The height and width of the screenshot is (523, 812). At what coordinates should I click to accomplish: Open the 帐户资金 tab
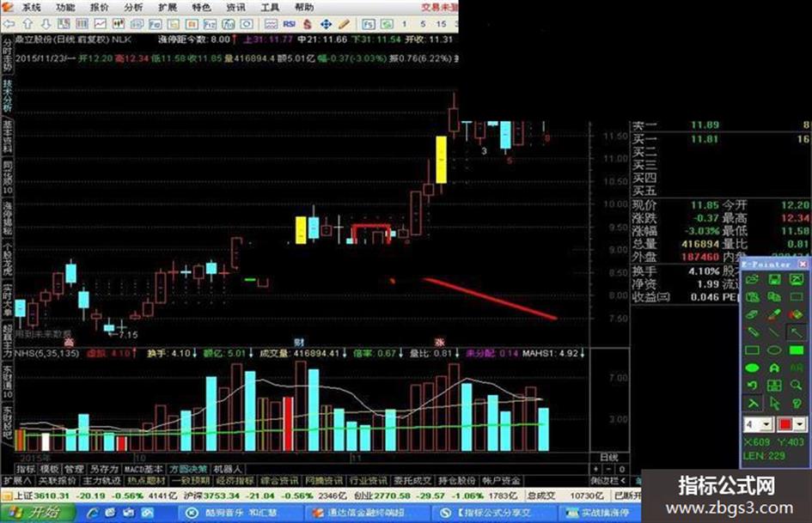tap(501, 481)
